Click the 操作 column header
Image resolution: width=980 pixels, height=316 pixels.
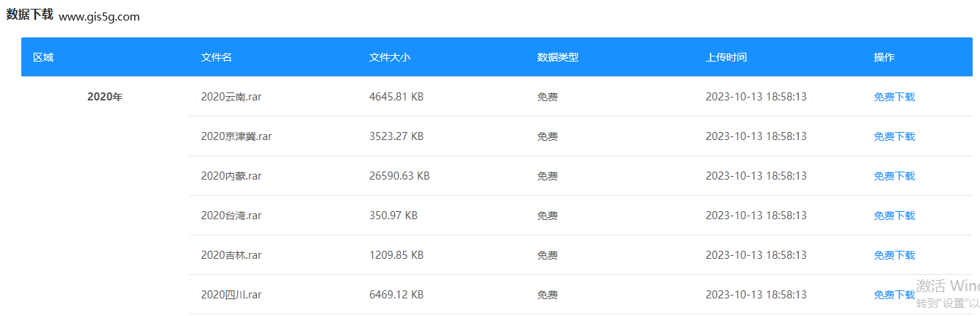click(x=884, y=57)
